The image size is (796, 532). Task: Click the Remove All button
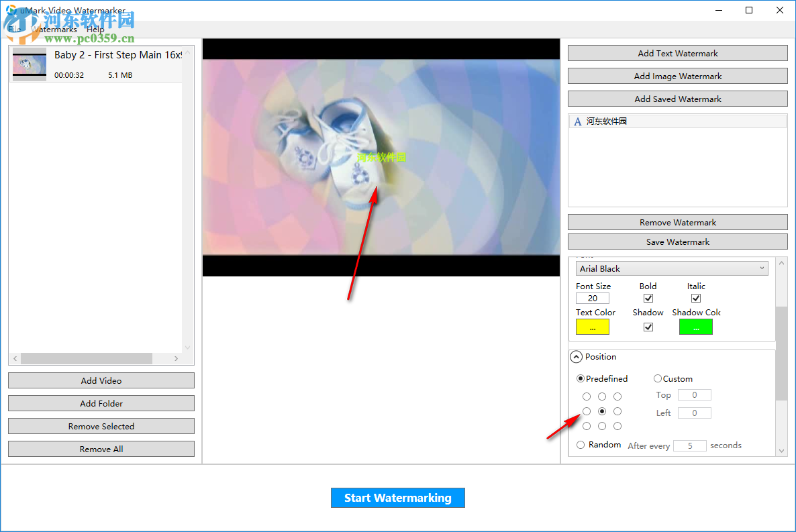tap(101, 448)
